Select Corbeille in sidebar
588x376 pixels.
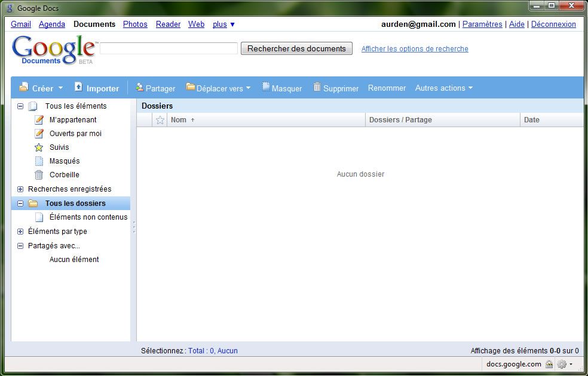click(x=64, y=175)
